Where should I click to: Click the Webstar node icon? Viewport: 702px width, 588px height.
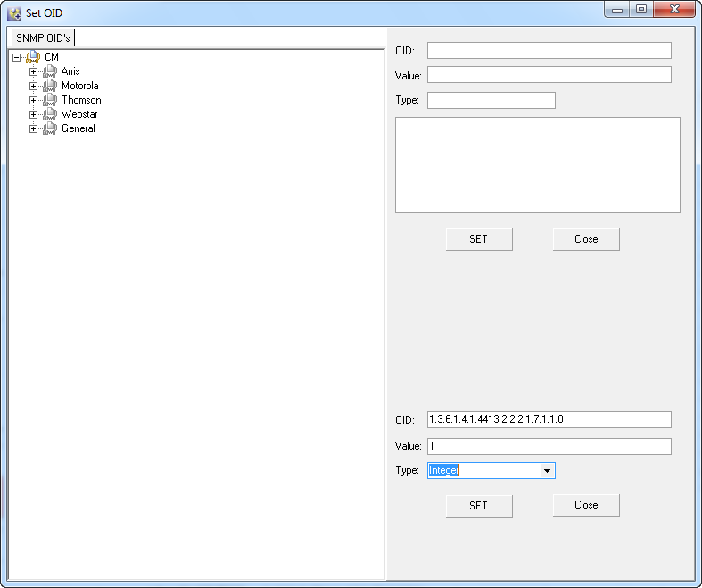coord(50,114)
